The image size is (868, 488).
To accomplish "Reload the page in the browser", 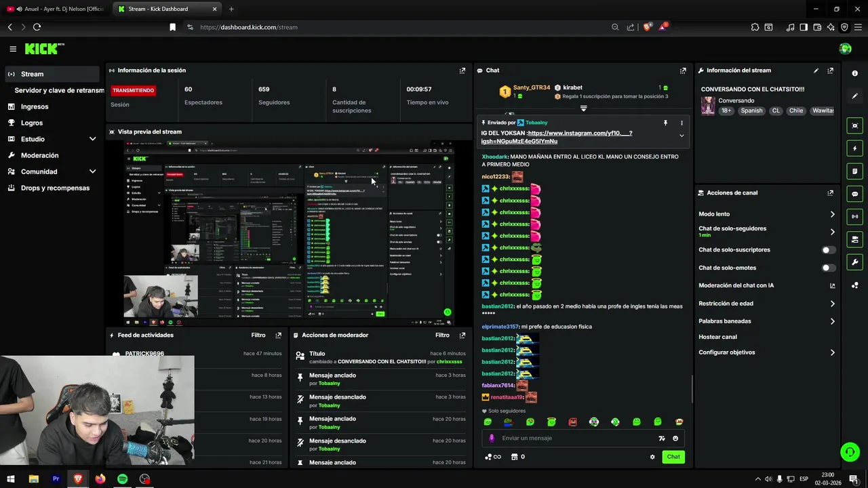I will coord(37,27).
